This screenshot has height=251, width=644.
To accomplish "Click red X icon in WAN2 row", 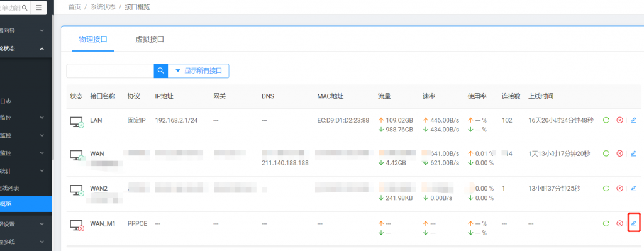I will tap(619, 189).
